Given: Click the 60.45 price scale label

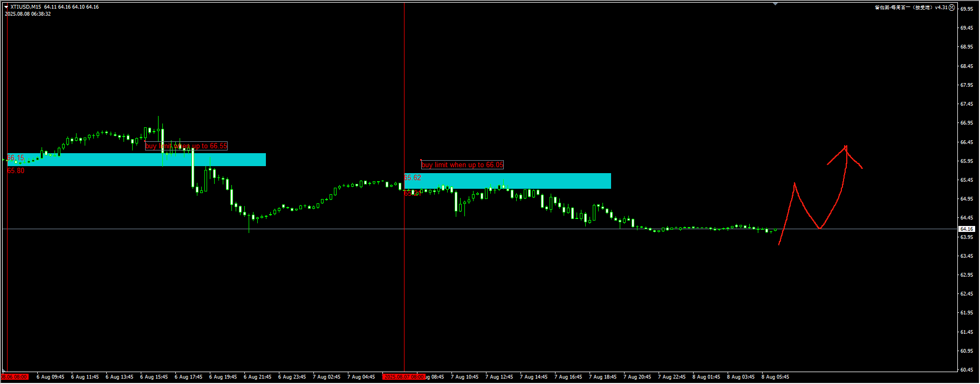Looking at the screenshot, I should click(967, 370).
